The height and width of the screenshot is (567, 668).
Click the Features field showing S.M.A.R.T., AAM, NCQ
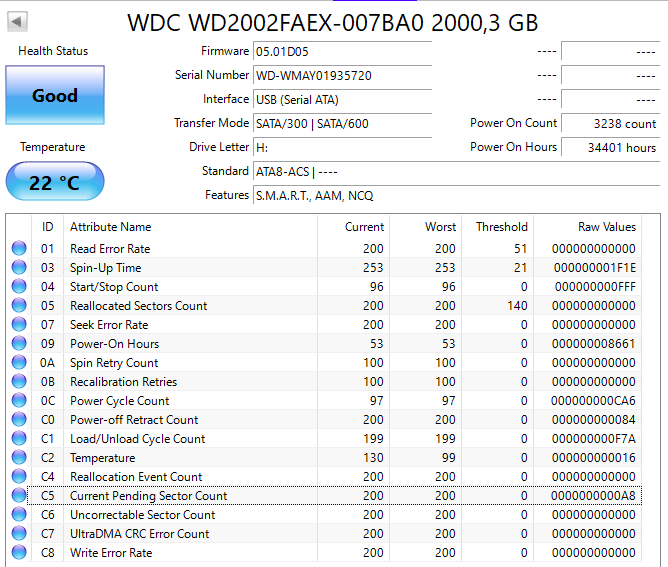coord(455,195)
